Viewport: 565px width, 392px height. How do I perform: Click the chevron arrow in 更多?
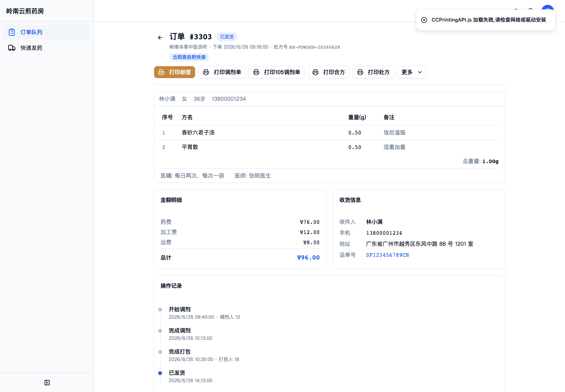coord(420,72)
